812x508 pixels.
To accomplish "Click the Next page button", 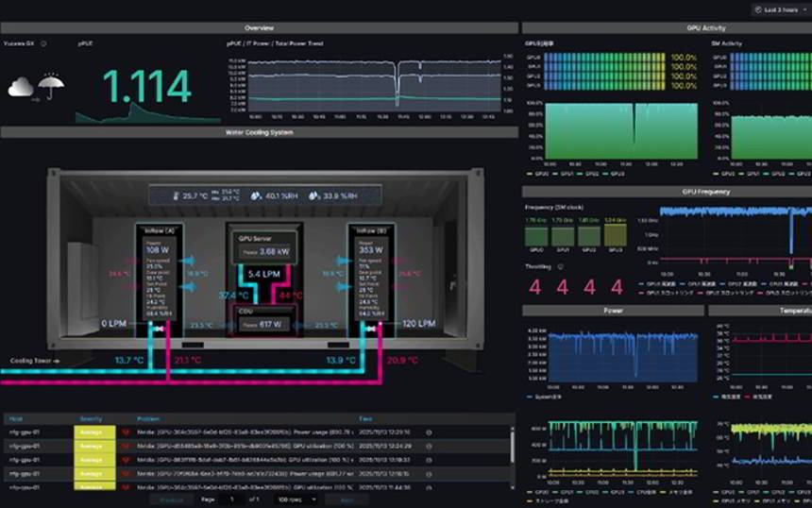I will [x=347, y=500].
